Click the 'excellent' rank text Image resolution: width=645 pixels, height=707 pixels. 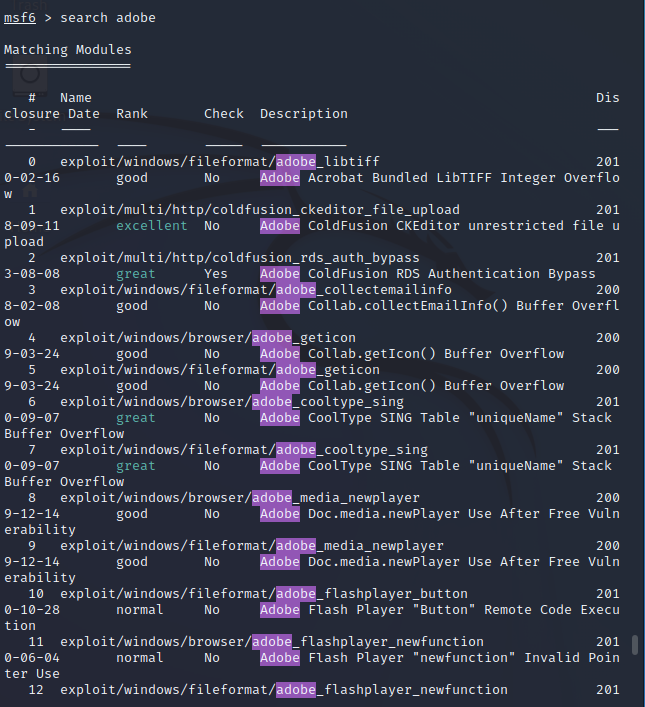coord(152,225)
